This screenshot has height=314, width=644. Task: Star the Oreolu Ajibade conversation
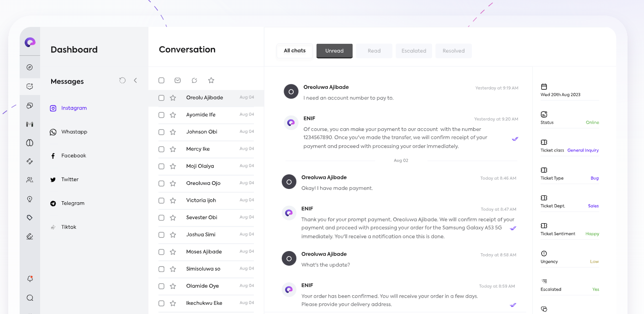click(x=173, y=98)
